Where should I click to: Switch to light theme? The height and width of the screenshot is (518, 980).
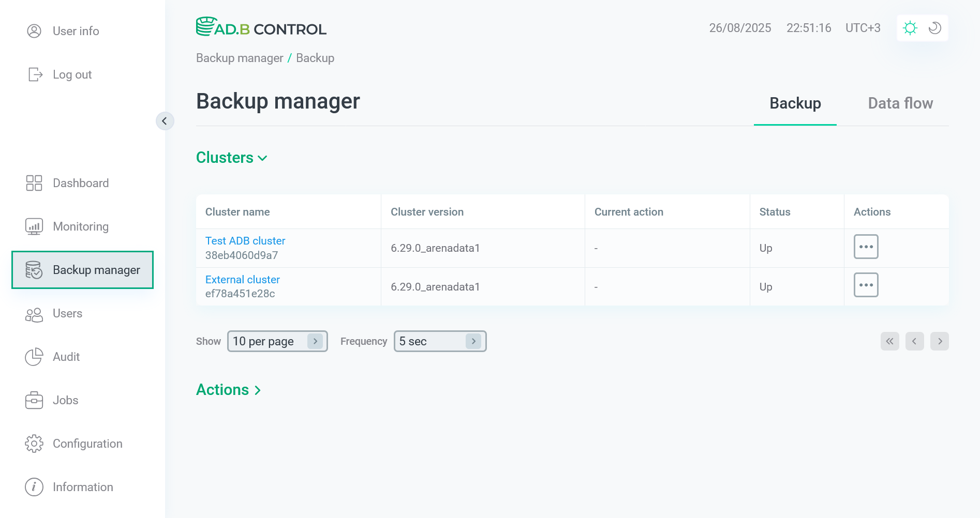(910, 28)
